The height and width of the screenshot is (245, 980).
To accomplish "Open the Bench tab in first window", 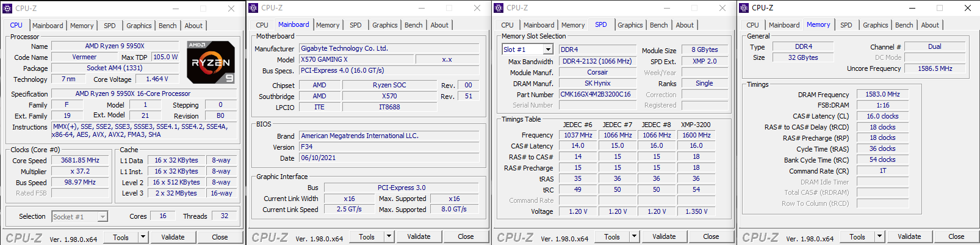I will tap(168, 26).
